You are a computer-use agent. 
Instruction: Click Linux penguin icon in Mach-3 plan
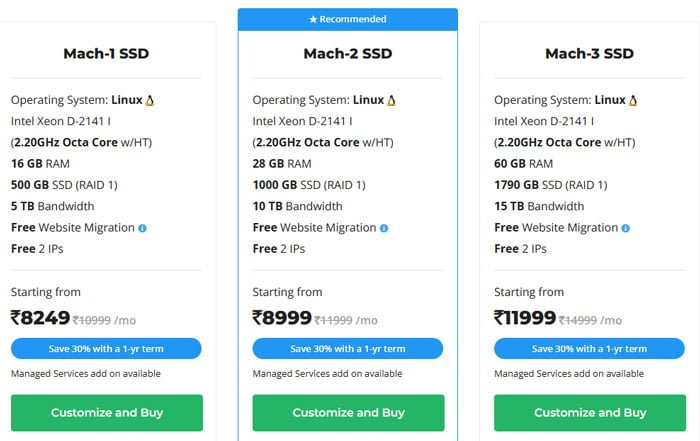pos(633,100)
